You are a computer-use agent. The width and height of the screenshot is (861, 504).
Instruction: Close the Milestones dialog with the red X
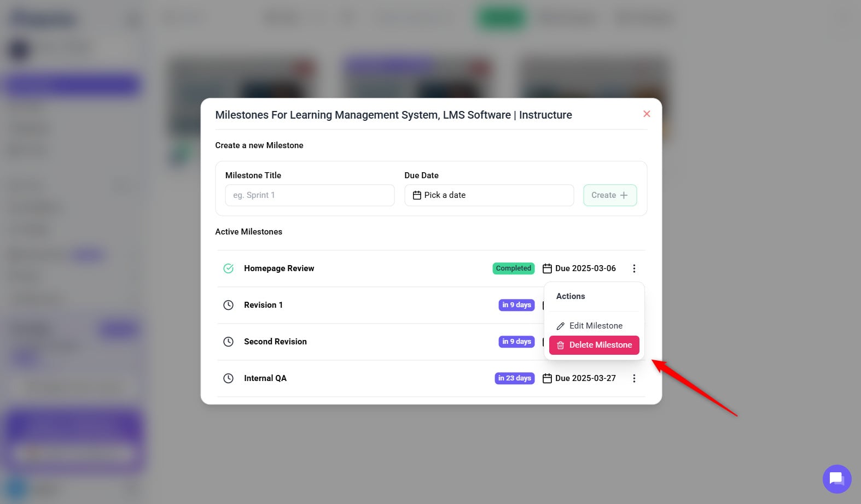(x=647, y=114)
